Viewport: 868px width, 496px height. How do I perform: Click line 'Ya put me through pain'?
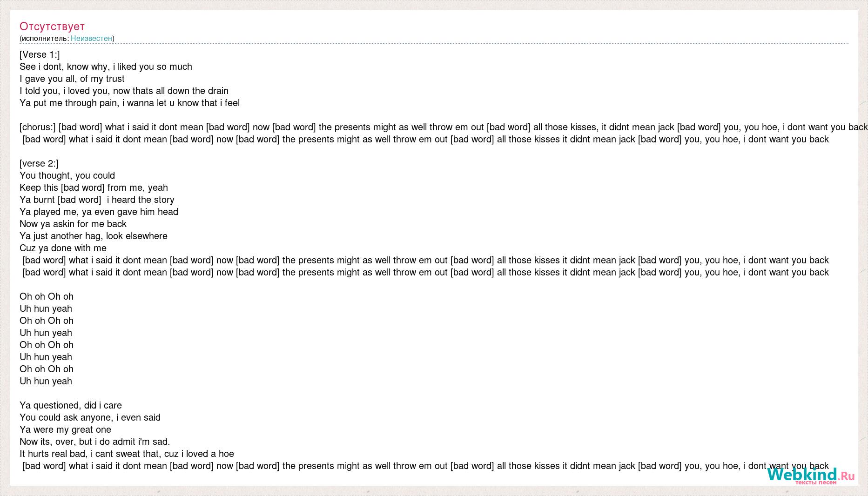pos(129,103)
